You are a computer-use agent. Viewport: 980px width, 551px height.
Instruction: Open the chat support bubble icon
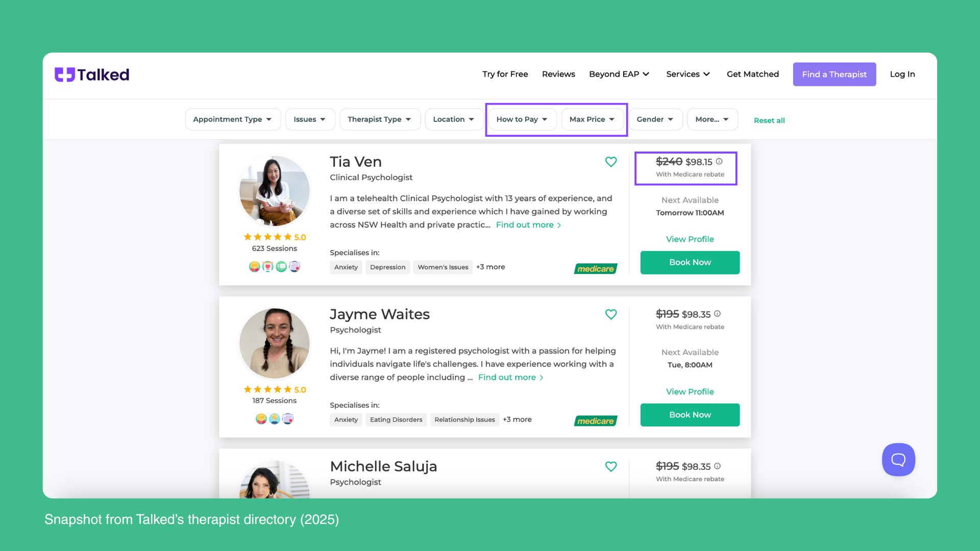(898, 460)
